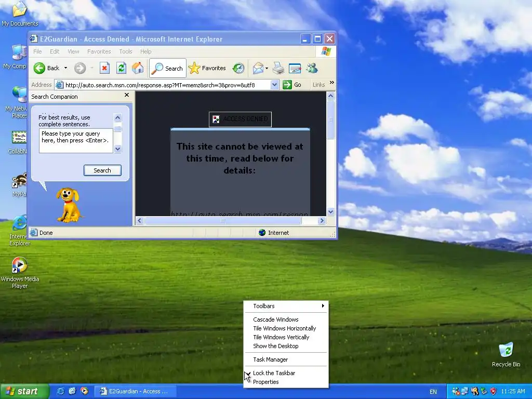The image size is (532, 399).
Task: Open taskbar Properties from context menu
Action: click(286, 382)
